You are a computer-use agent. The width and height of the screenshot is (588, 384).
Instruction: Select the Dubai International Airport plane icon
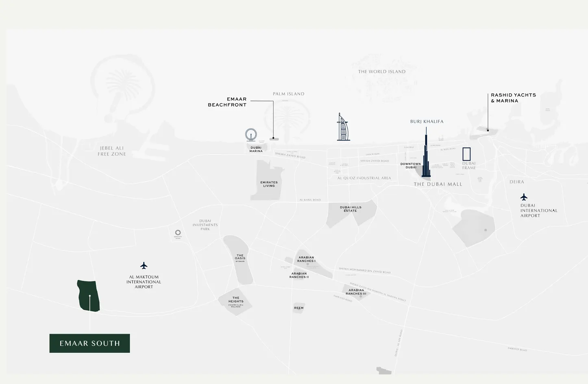pyautogui.click(x=524, y=197)
